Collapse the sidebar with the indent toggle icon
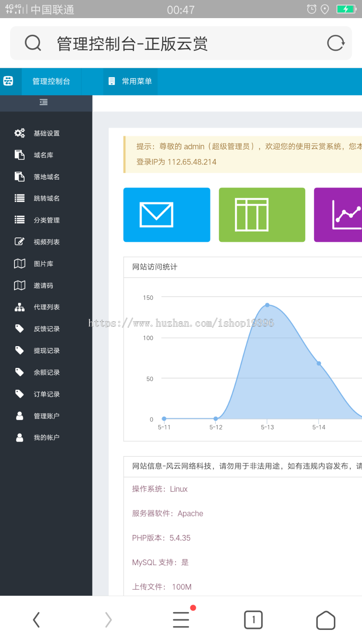 (43, 102)
